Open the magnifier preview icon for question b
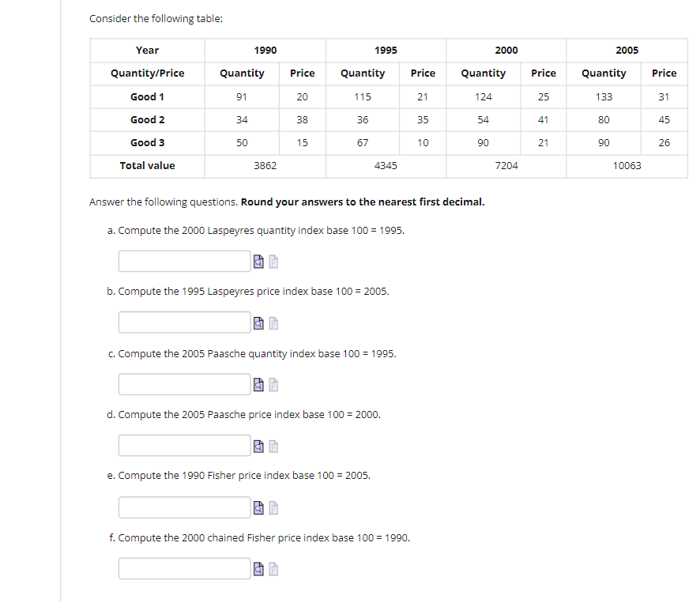Viewport: 700px width, 603px height. (258, 323)
